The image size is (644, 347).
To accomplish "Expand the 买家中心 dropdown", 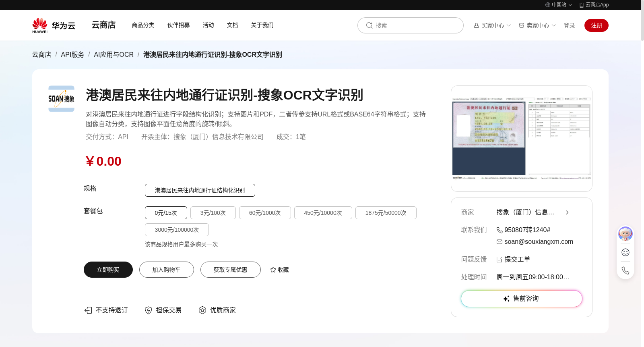I will click(492, 25).
